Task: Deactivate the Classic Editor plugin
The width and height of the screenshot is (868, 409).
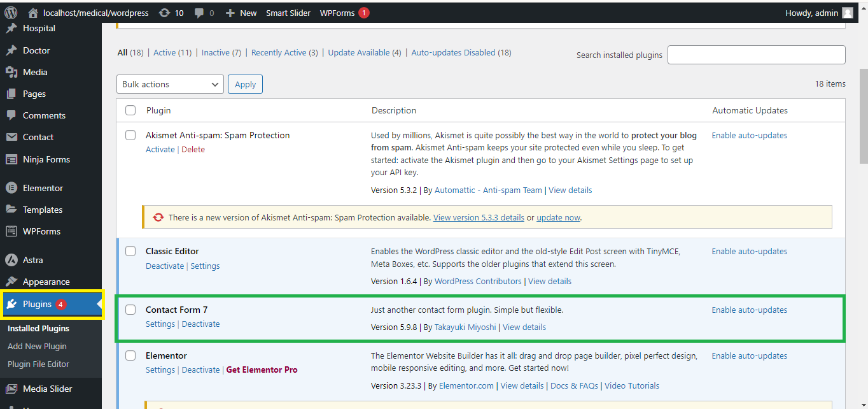Action: tap(165, 266)
